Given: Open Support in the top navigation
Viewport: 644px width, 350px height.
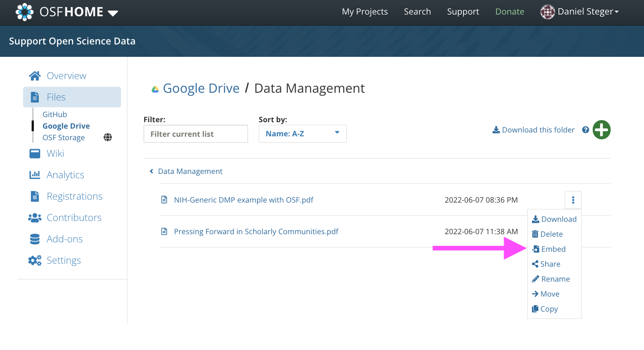Looking at the screenshot, I should [463, 12].
